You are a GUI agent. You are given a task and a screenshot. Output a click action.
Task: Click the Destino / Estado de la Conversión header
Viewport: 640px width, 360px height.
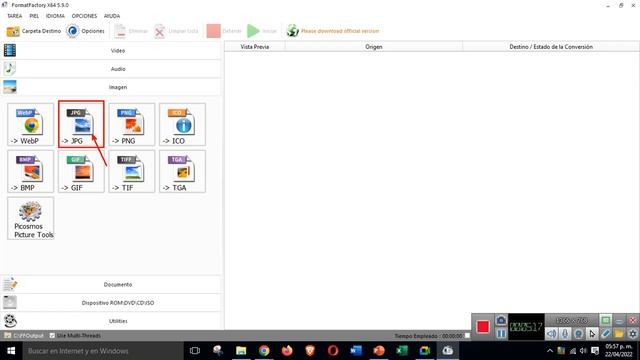point(551,47)
